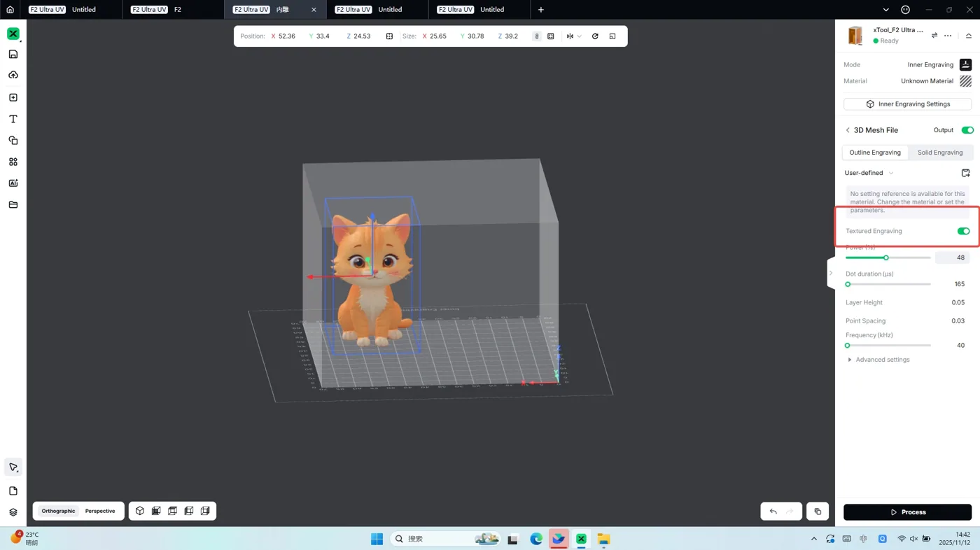Click the last icon in the position toolbar
The width and height of the screenshot is (980, 550).
(612, 36)
